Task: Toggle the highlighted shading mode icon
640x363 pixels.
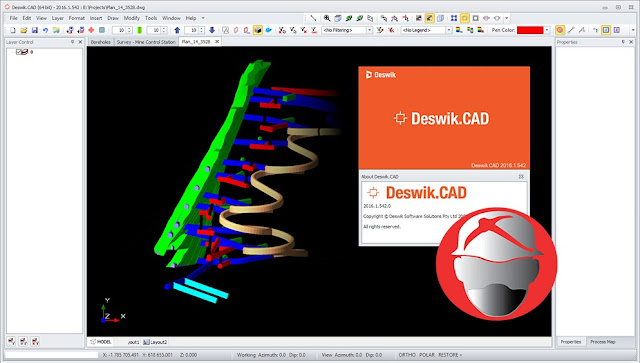Action: [429, 18]
